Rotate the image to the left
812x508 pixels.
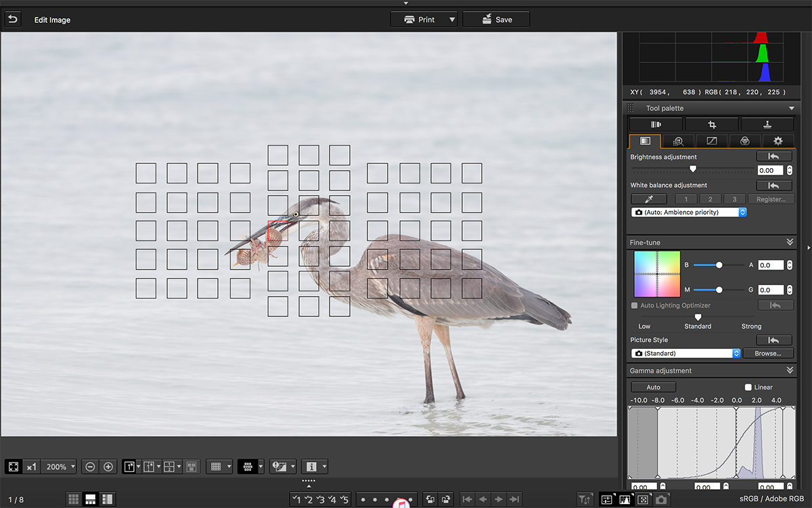(430, 499)
